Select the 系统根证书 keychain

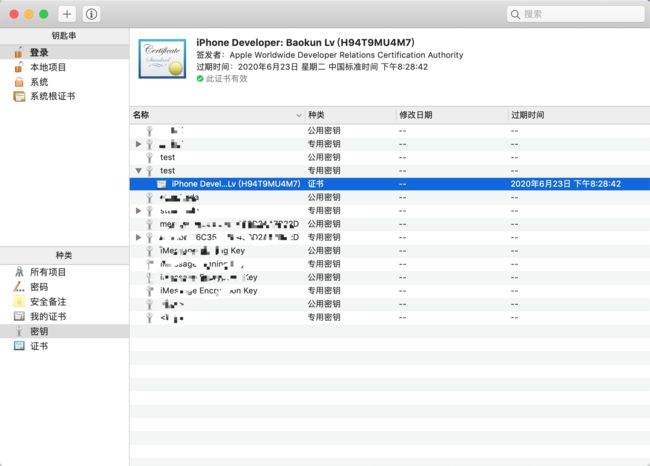coord(65,96)
